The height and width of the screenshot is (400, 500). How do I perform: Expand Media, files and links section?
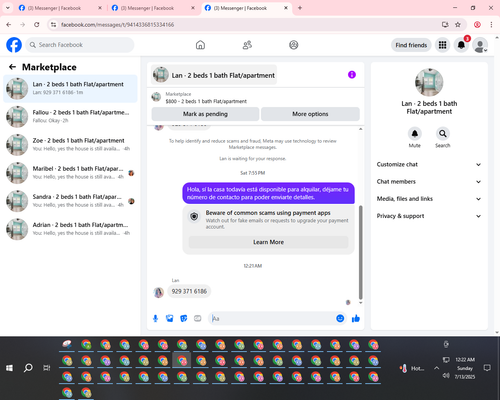(429, 199)
